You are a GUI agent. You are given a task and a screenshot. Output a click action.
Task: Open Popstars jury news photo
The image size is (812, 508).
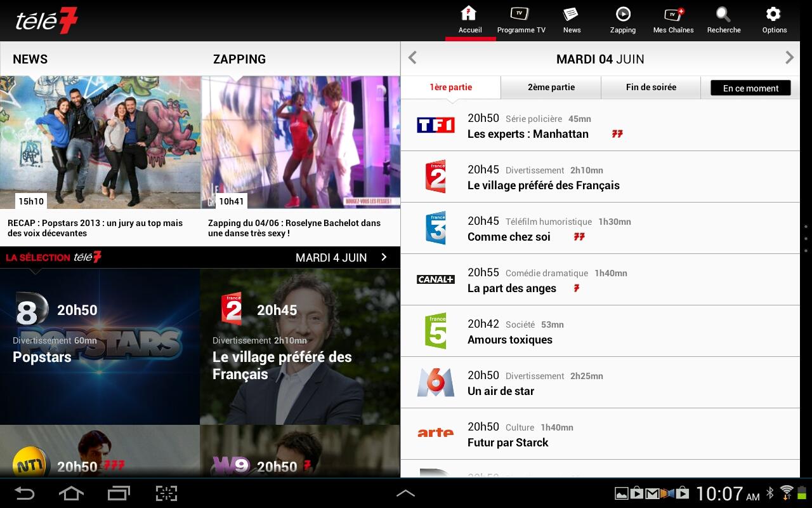click(x=100, y=142)
